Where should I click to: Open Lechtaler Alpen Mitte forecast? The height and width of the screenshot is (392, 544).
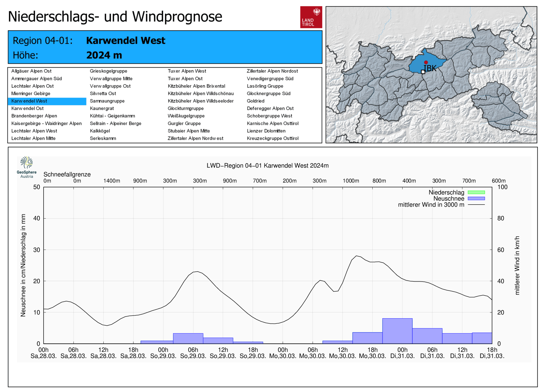click(33, 138)
